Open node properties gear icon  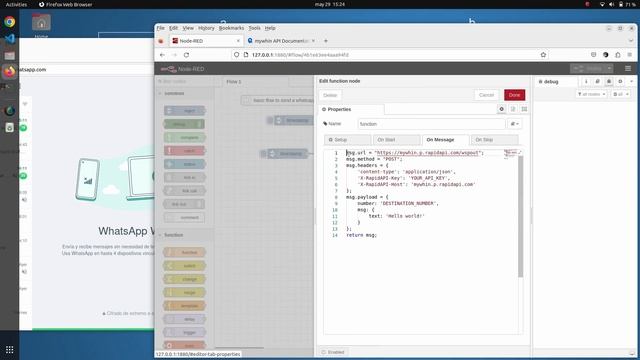coord(501,109)
